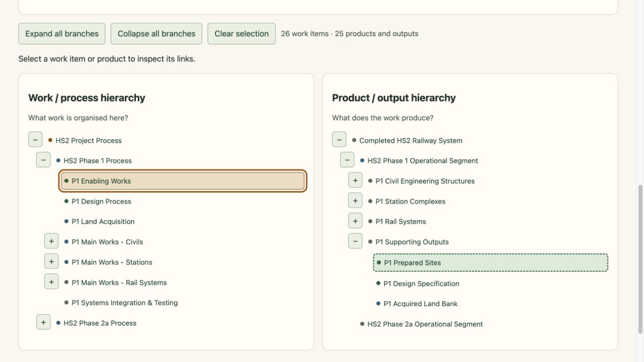
Task: Collapse the HS2 Project Process node
Action: click(x=35, y=139)
